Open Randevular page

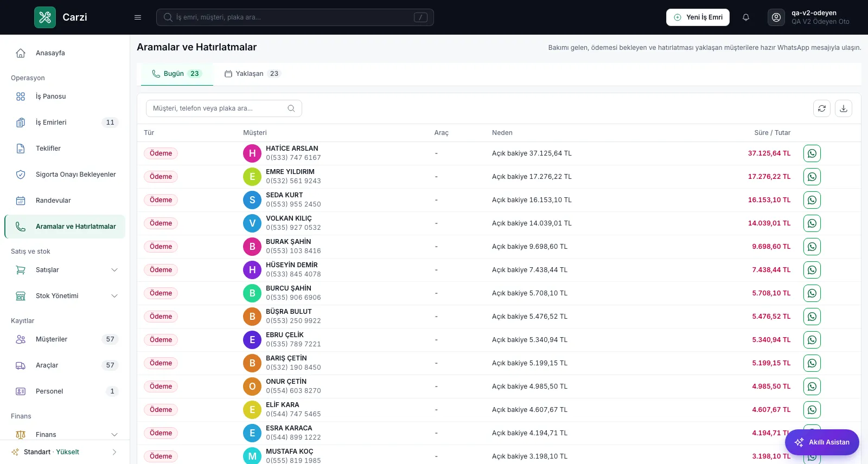(x=65, y=201)
